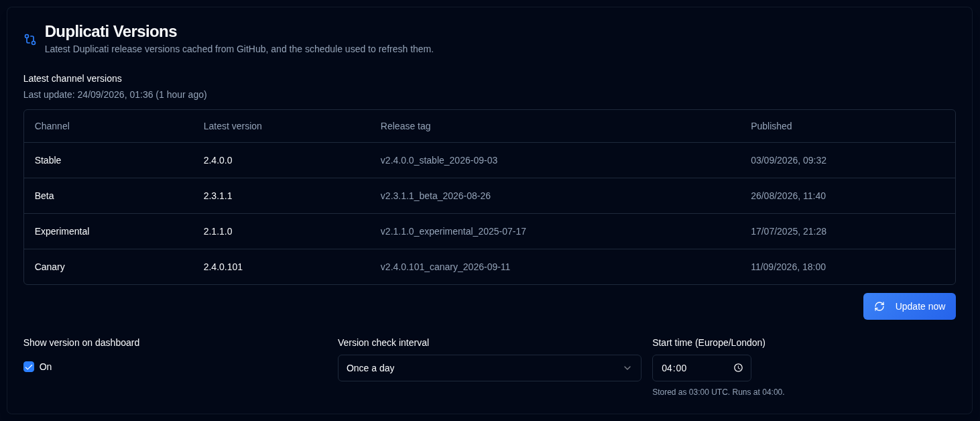Screen dimensions: 980x421
Task: Click the Latest version column header
Action: pos(233,126)
